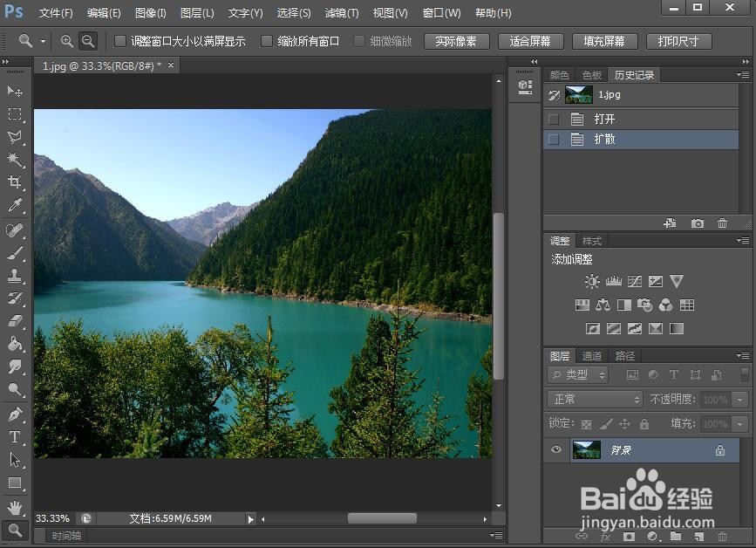Viewport: 756px width, 548px height.
Task: Open the 滤镜 menu
Action: pos(341,13)
